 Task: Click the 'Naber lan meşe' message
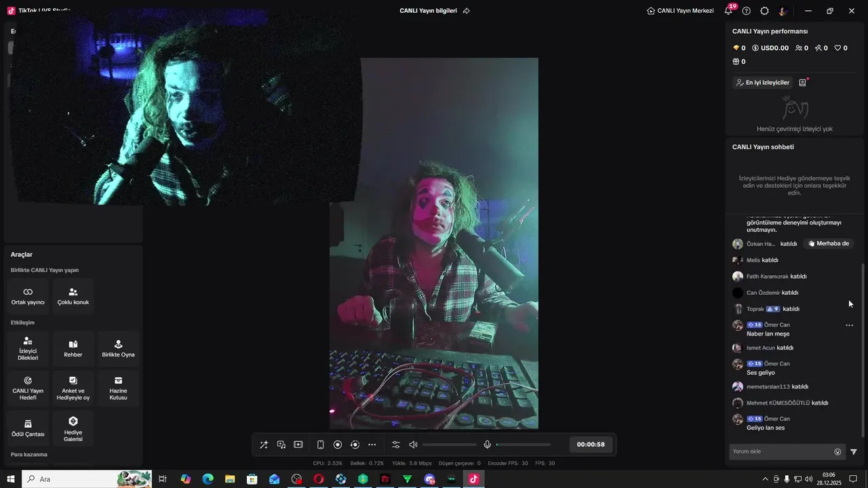768,334
